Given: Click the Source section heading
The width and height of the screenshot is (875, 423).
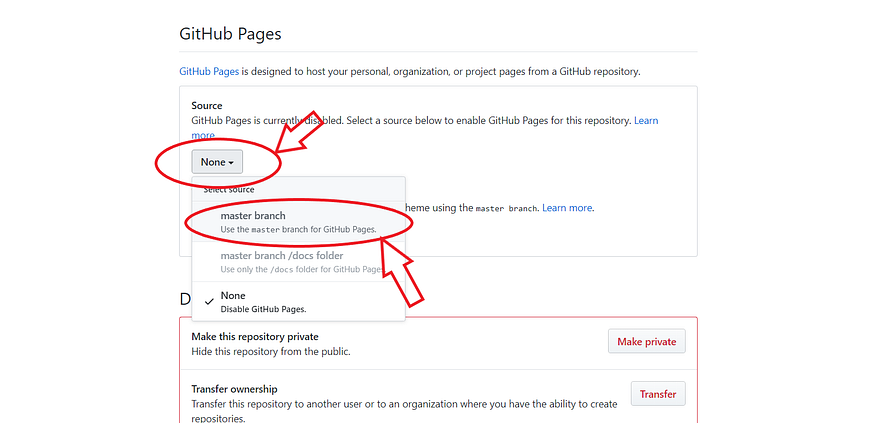Looking at the screenshot, I should pyautogui.click(x=206, y=105).
